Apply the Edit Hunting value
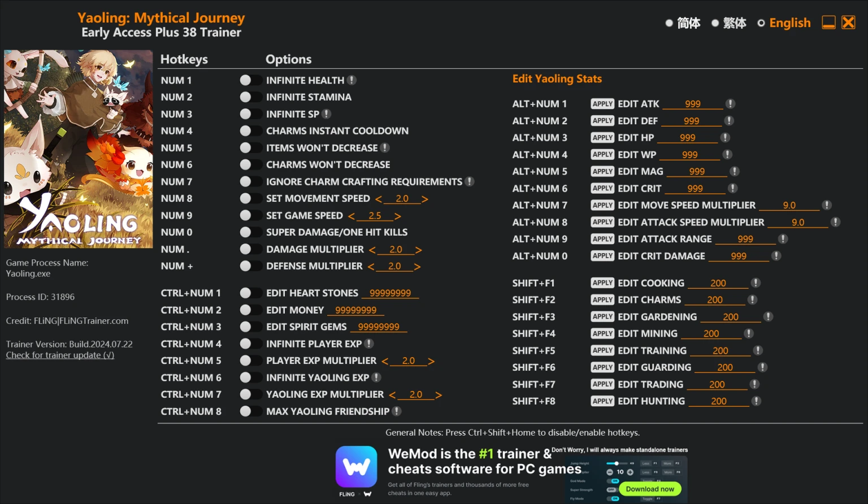 click(x=602, y=401)
